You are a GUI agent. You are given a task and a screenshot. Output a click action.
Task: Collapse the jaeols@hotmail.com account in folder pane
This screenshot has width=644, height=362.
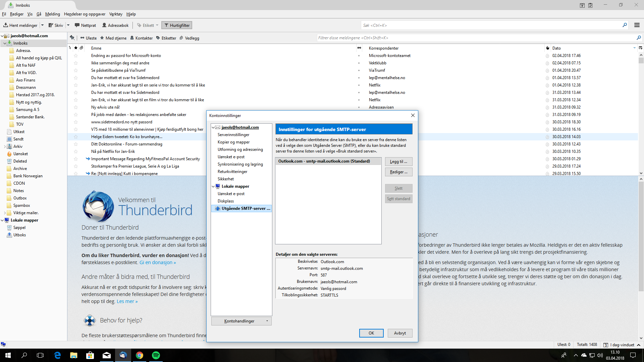pyautogui.click(x=2, y=36)
